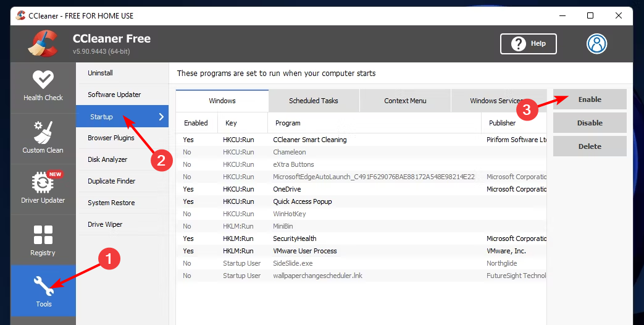Open System Restore tool
Image resolution: width=644 pixels, height=325 pixels.
coord(122,203)
